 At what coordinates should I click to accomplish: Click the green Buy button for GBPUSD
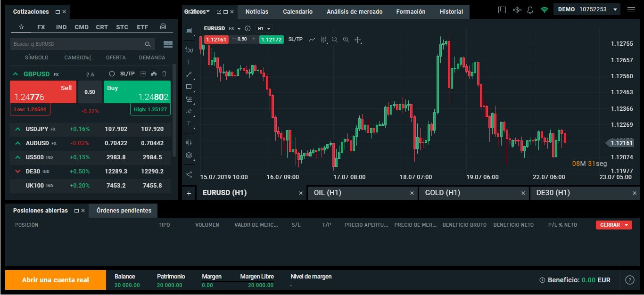click(x=137, y=92)
